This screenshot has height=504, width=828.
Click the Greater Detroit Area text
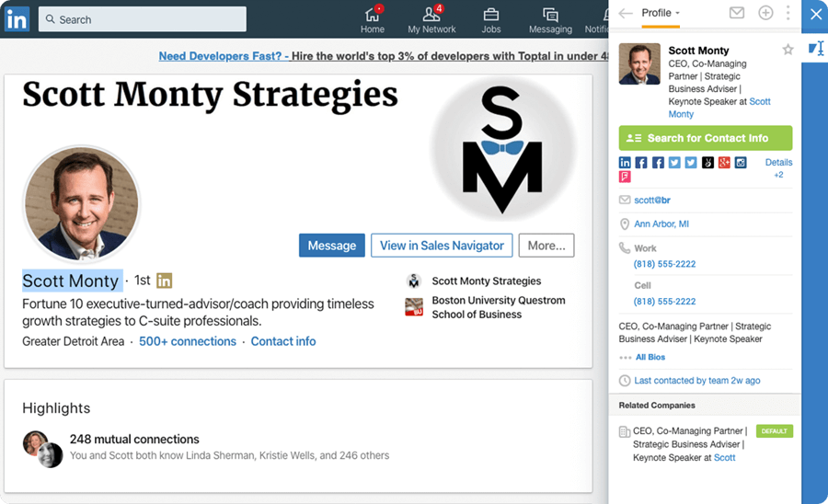(74, 341)
